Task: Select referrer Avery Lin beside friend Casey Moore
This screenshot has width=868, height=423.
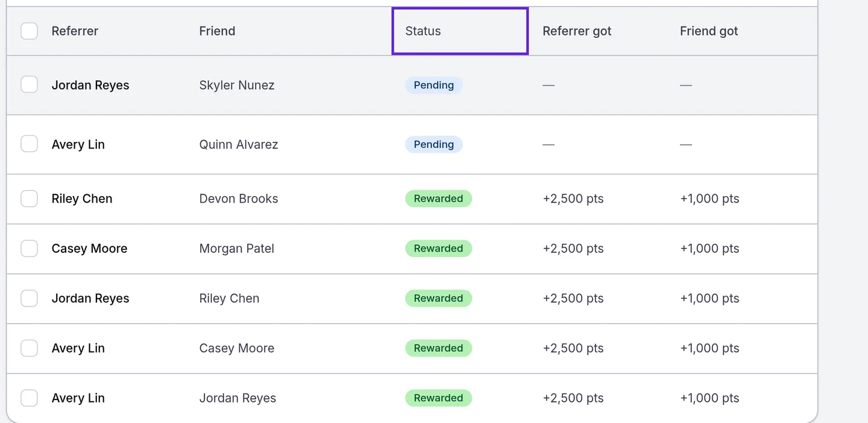Action: (x=78, y=348)
